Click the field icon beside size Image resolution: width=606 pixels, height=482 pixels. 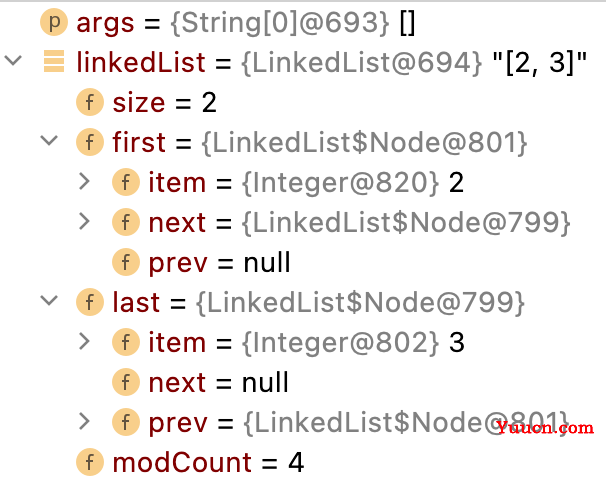[90, 102]
